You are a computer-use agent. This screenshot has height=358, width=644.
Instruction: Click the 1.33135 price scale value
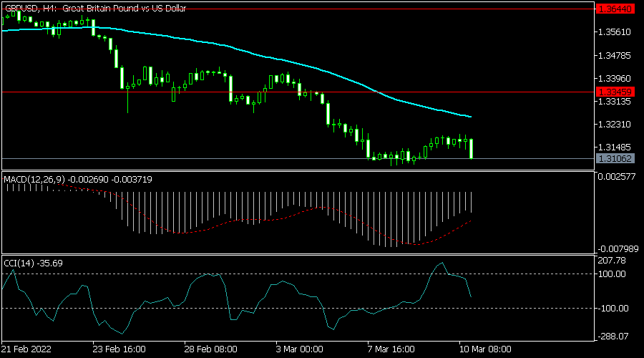615,101
